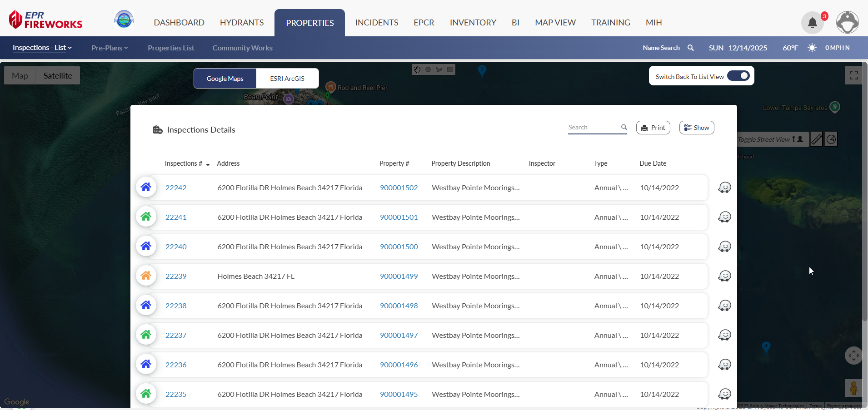This screenshot has height=410, width=868.
Task: Turn off Switch Back To List View toggle
Action: 738,76
